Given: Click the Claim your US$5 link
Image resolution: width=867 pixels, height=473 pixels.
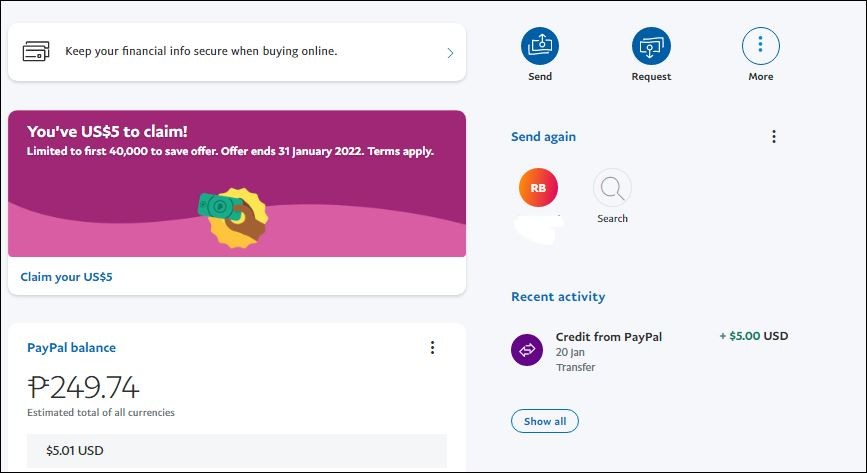Looking at the screenshot, I should point(66,277).
